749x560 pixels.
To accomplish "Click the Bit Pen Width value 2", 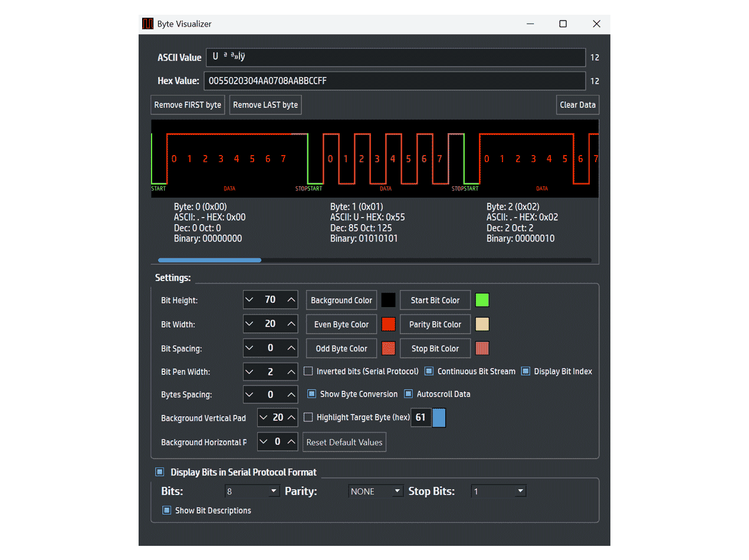I will pyautogui.click(x=270, y=372).
